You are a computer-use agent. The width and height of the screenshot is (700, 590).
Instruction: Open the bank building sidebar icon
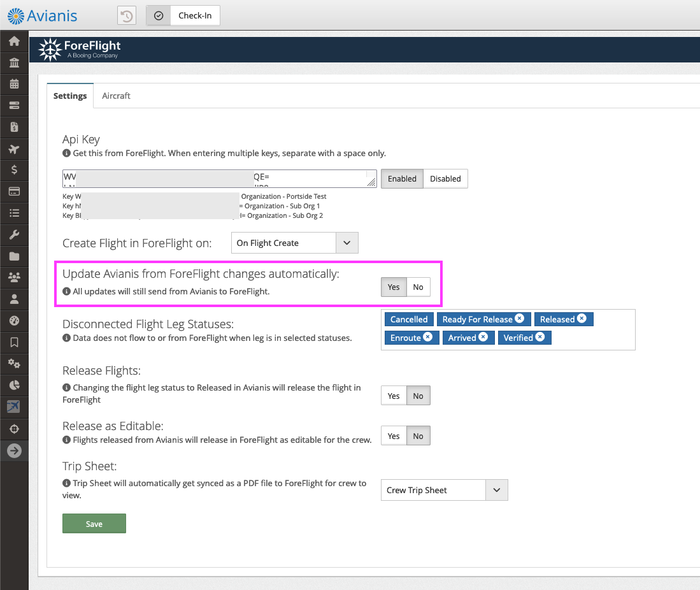click(x=14, y=62)
